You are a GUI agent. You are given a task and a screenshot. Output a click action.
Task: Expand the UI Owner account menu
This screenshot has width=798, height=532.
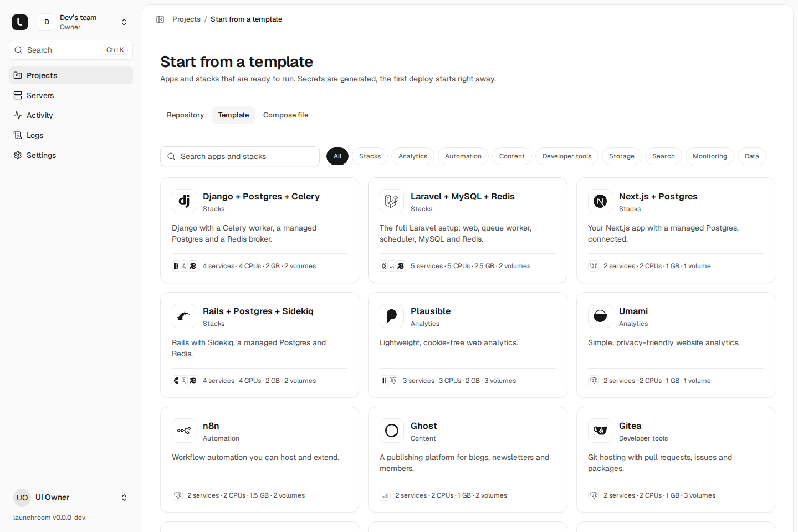click(x=124, y=498)
